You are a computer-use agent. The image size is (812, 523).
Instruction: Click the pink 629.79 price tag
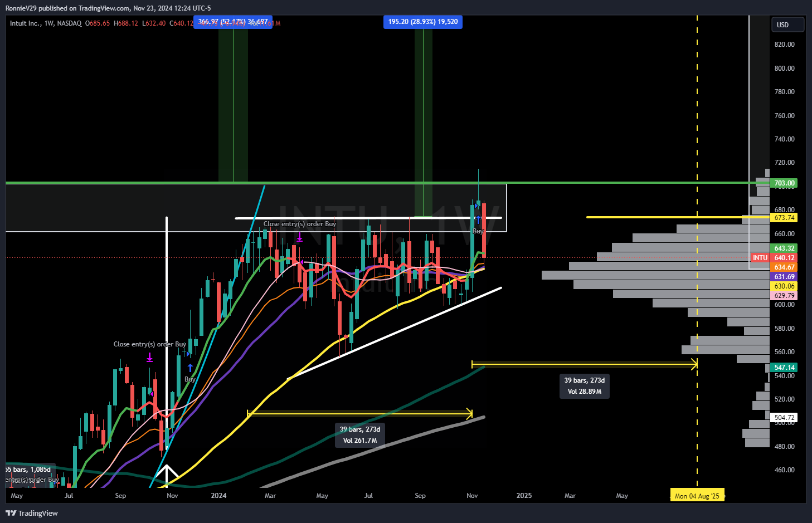[x=784, y=296]
